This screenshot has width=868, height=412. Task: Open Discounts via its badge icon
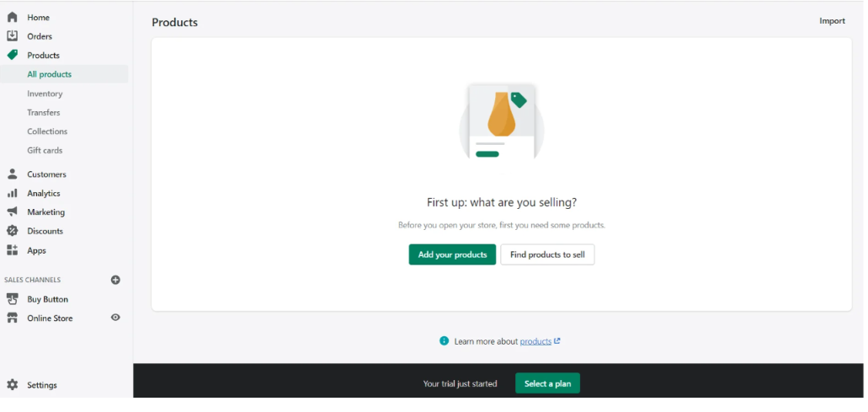[x=12, y=231]
